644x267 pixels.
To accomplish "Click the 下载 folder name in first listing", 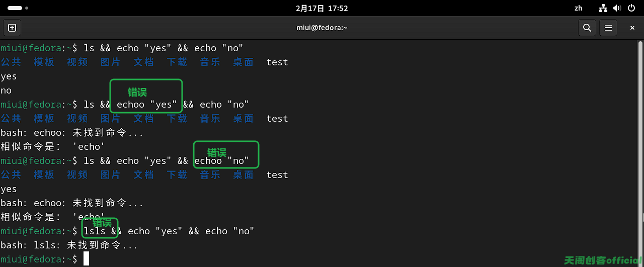I will [x=177, y=62].
